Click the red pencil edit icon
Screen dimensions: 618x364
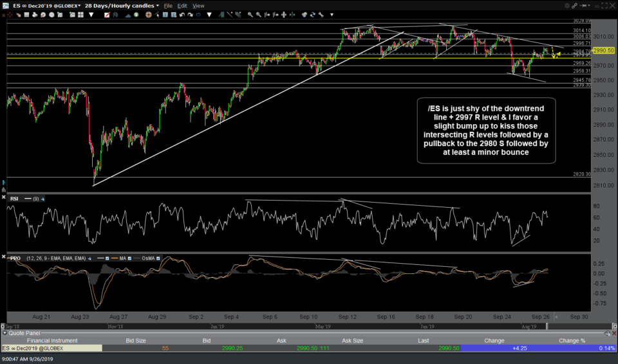tap(108, 15)
